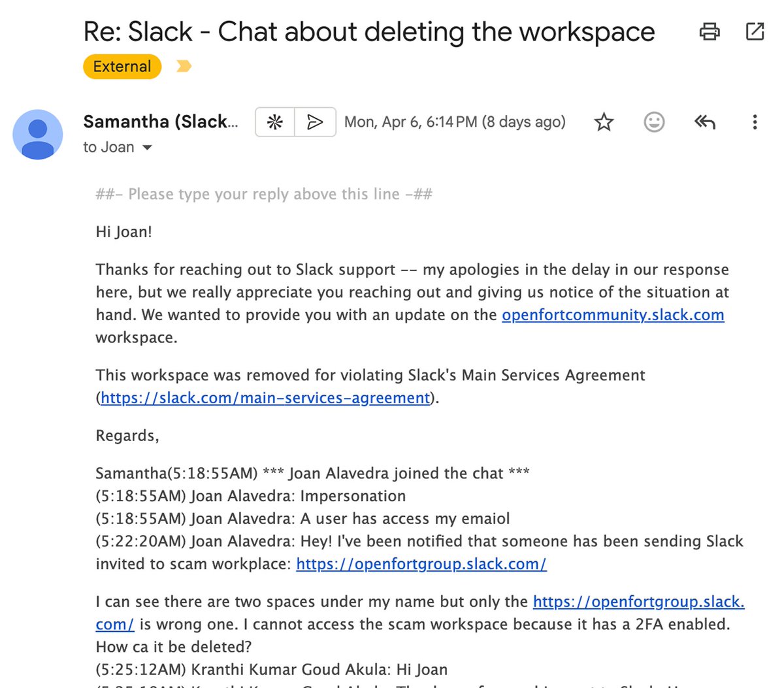This screenshot has width=784, height=688.
Task: Click sender name 'Samantha (Slack...'
Action: (x=161, y=122)
